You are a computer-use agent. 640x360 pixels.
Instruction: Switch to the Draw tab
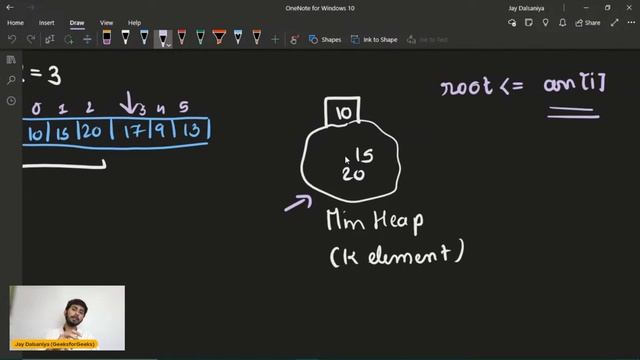click(x=77, y=23)
